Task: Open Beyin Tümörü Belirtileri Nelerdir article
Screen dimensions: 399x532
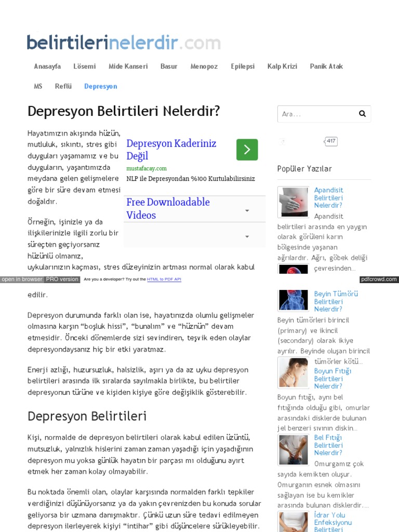Action: (336, 301)
